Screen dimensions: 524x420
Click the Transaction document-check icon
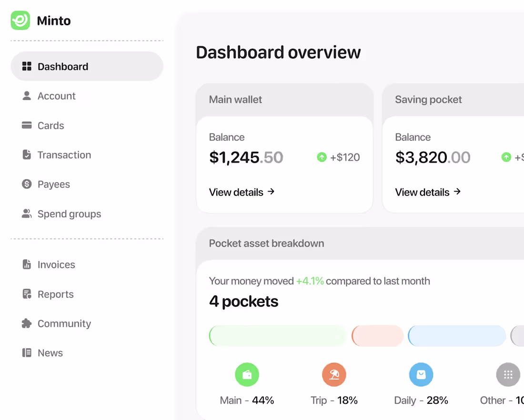point(27,155)
